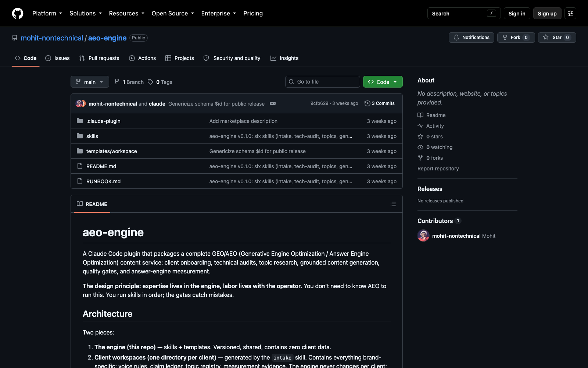588x368 pixels.
Task: Open the Activity link
Action: (431, 126)
